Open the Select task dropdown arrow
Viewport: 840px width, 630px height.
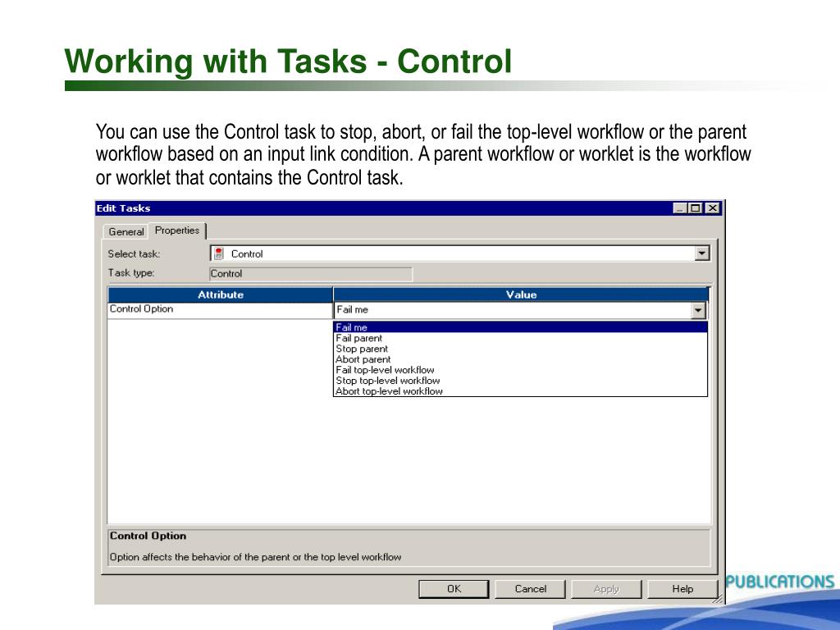[x=702, y=253]
